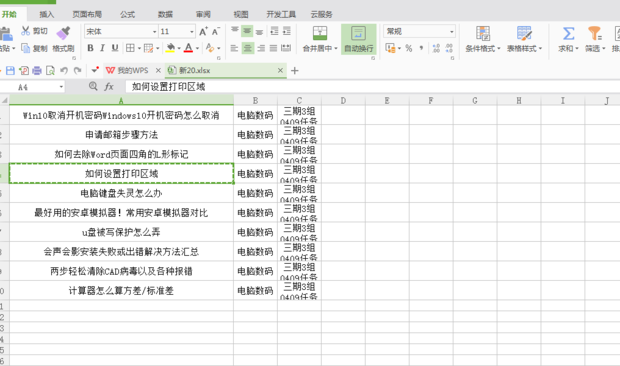This screenshot has width=620, height=366.
Task: Click the justify alignment icon
Action: [273, 48]
